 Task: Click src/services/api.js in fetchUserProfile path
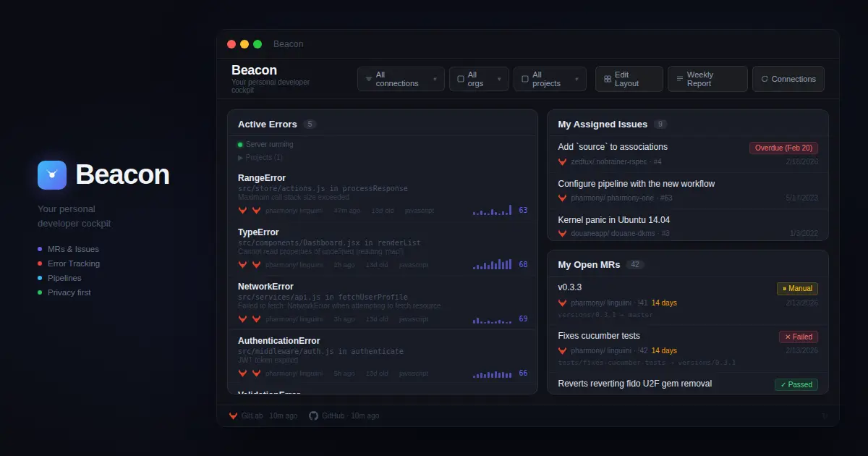(323, 297)
